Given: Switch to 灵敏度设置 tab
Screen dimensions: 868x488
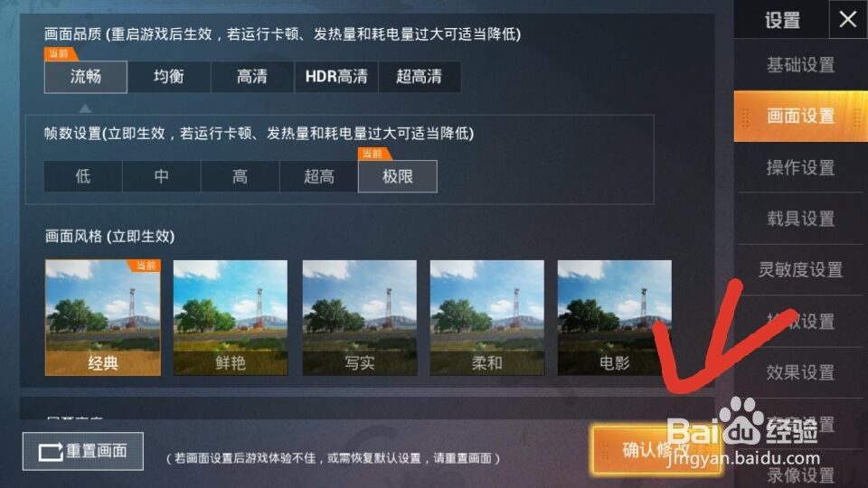Looking at the screenshot, I should coord(800,269).
